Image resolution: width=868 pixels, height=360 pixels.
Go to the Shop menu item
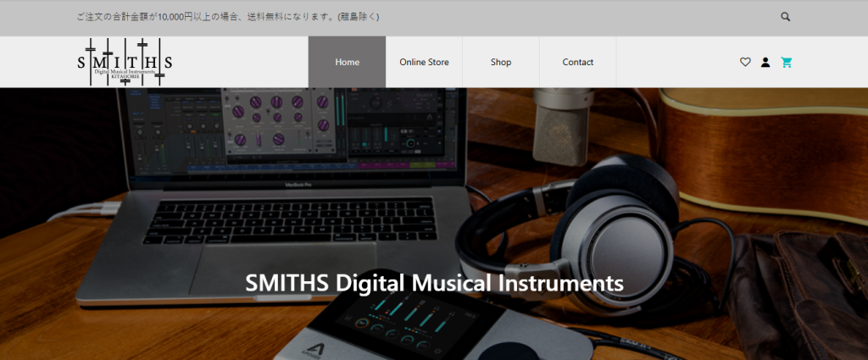(x=500, y=62)
